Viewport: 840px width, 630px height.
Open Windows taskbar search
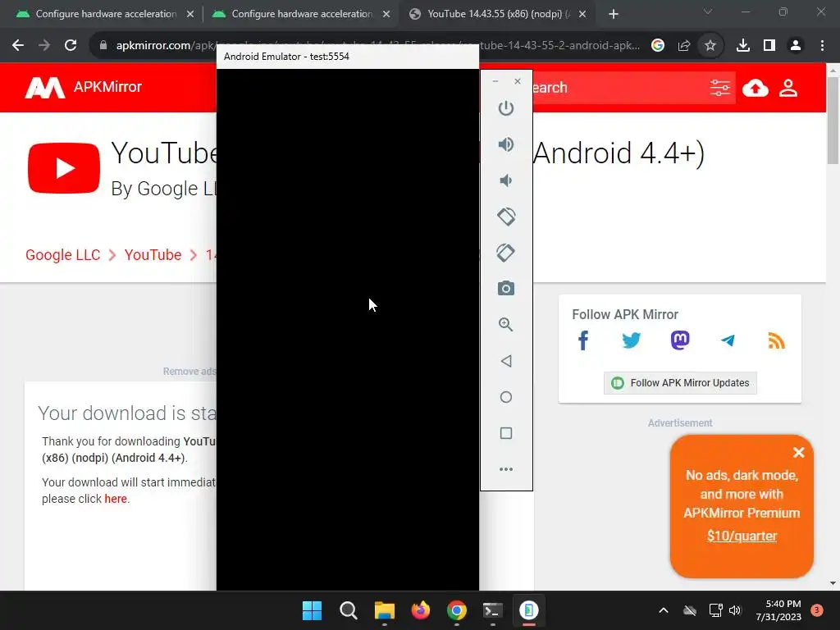[x=348, y=610]
